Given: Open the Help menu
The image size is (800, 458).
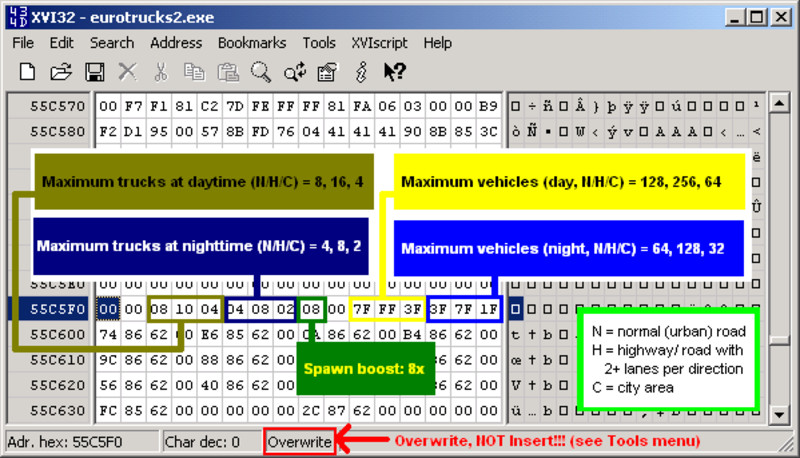Looking at the screenshot, I should click(x=437, y=43).
